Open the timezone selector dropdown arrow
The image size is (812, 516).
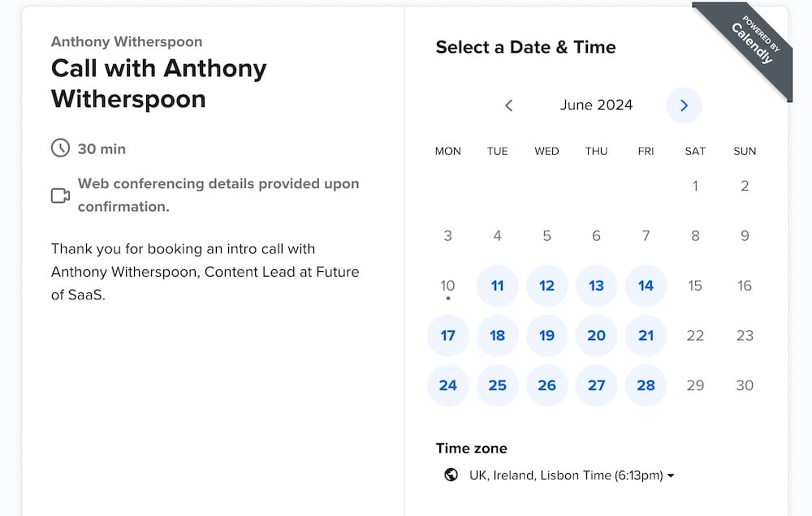point(671,475)
